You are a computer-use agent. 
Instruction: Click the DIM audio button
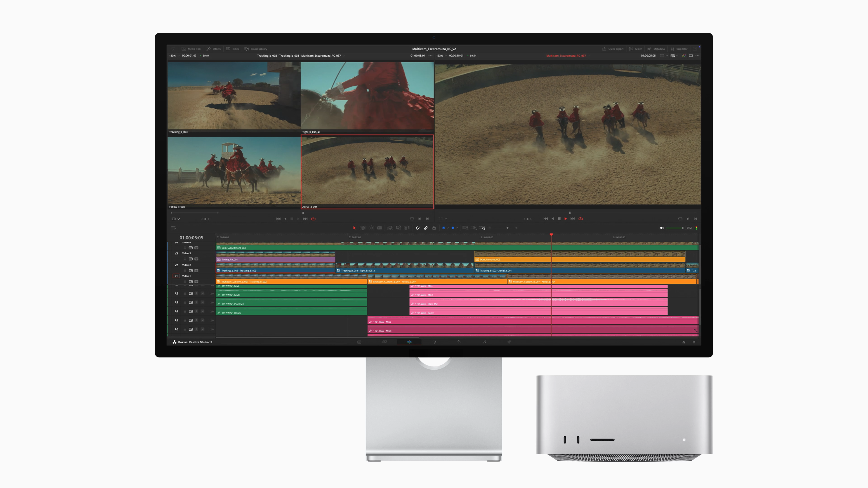pos(689,228)
